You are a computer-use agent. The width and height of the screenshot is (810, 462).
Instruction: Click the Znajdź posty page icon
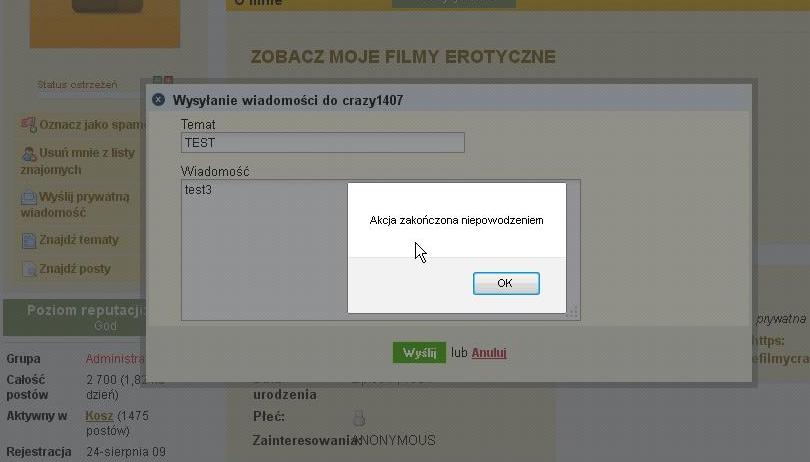pyautogui.click(x=29, y=269)
